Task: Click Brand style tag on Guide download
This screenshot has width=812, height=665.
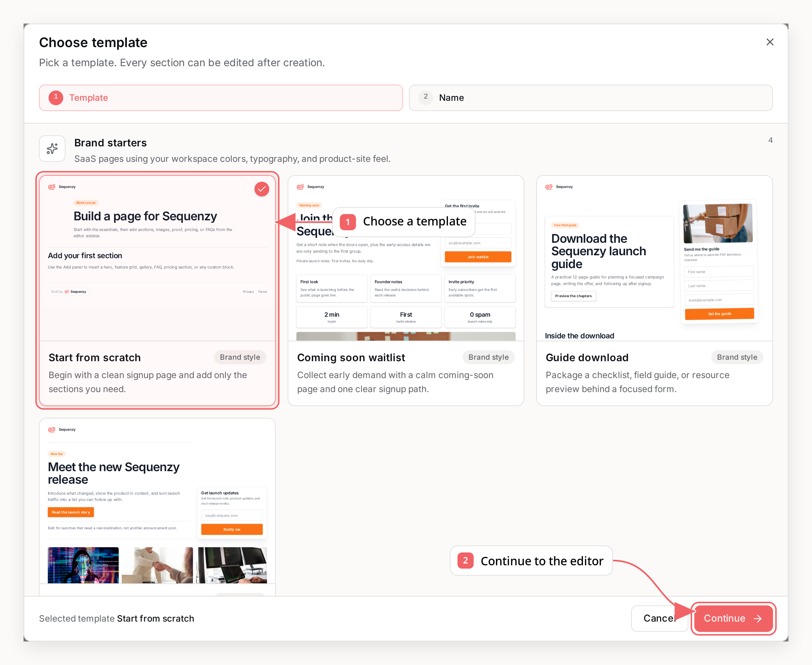Action: click(x=737, y=357)
